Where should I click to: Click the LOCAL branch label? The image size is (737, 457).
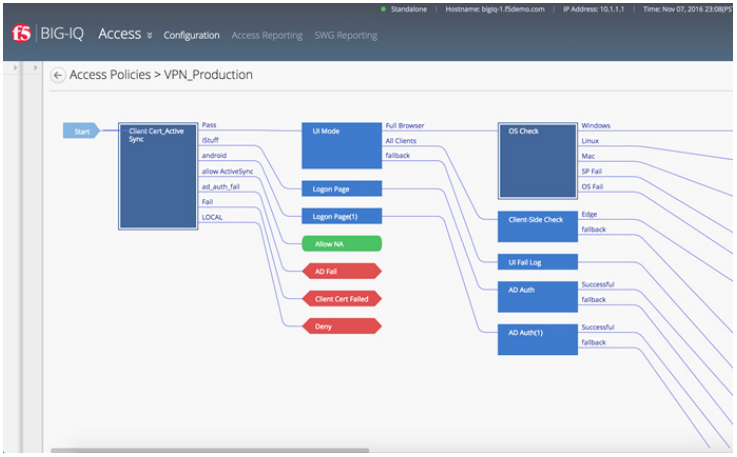(212, 217)
